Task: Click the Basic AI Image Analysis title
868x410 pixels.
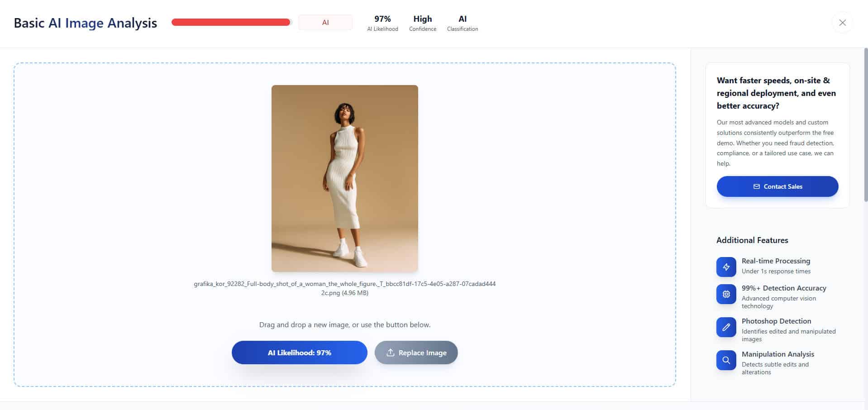Action: click(86, 23)
